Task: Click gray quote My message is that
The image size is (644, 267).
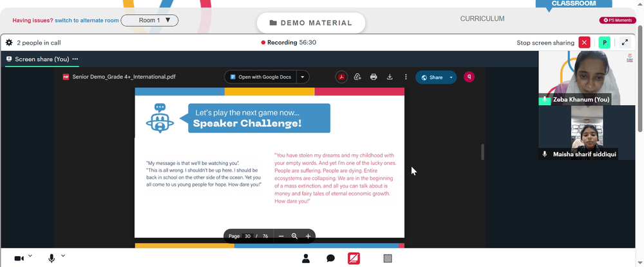Action: [204, 173]
